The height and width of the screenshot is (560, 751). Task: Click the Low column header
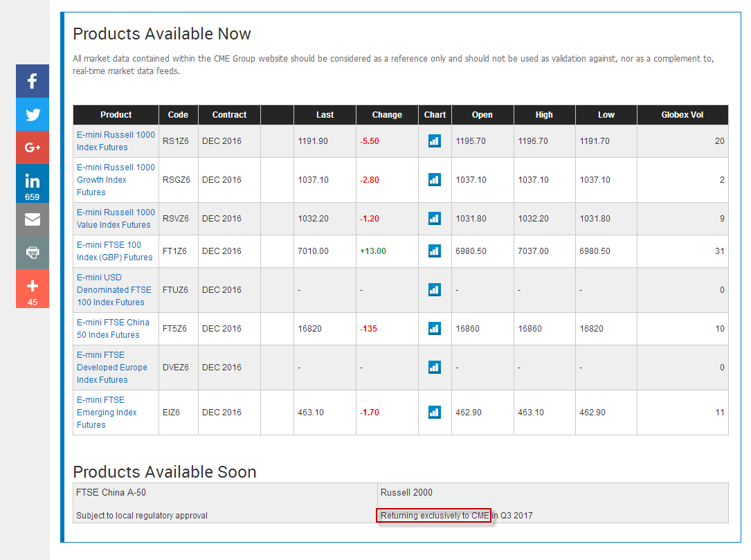coord(606,115)
